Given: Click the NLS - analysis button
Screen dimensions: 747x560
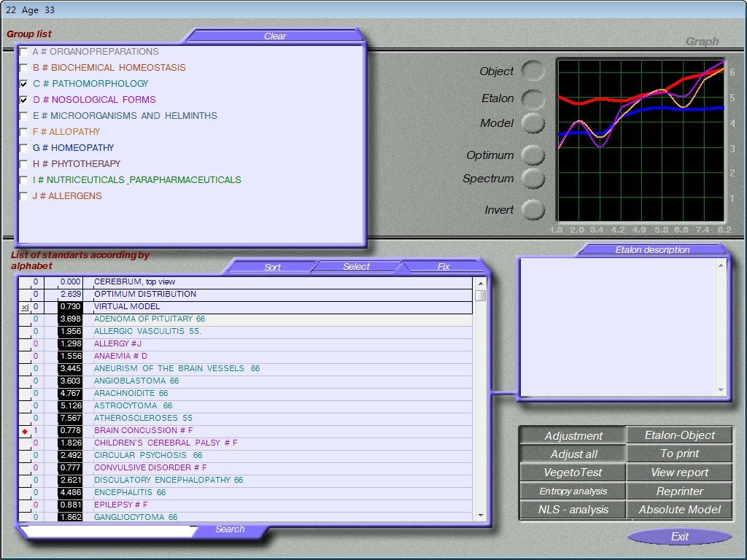Looking at the screenshot, I should tap(573, 510).
